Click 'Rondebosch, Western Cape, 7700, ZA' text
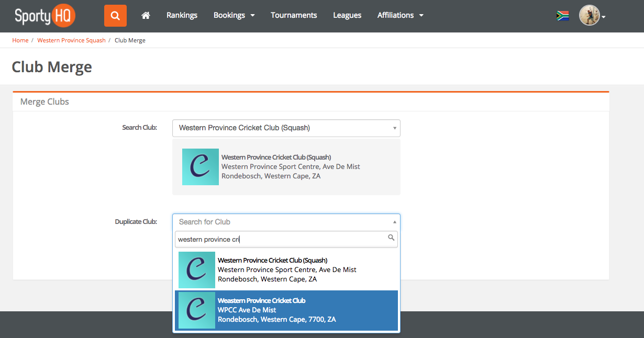The image size is (644, 338). [277, 319]
